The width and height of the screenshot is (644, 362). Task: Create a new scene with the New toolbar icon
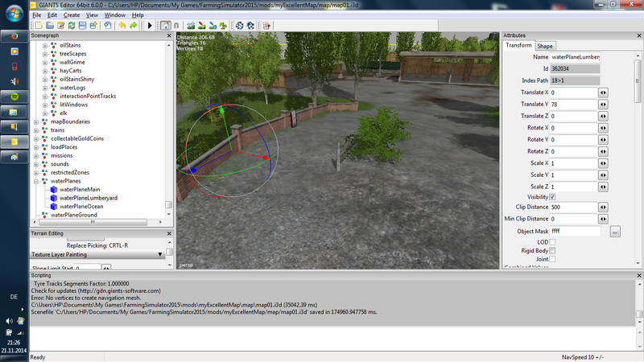(x=39, y=26)
